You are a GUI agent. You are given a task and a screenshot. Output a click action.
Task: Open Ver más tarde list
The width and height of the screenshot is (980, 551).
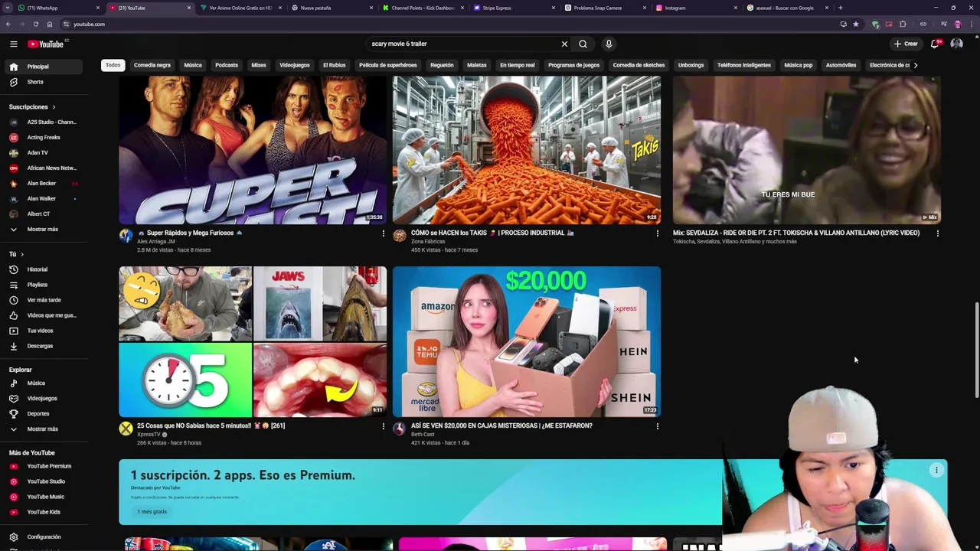coord(44,300)
